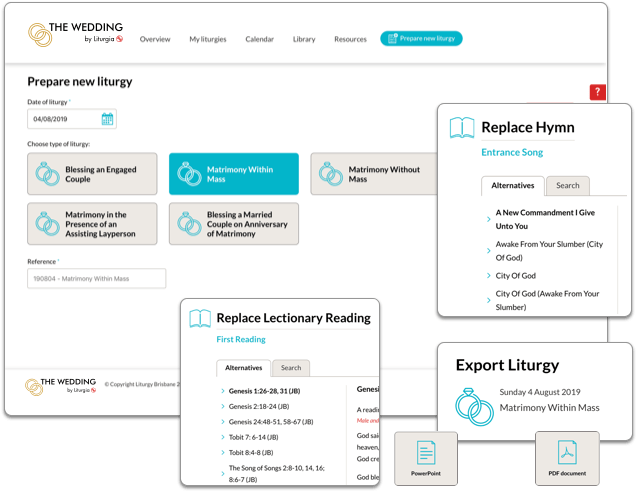Image resolution: width=637 pixels, height=492 pixels.
Task: Click the Reference input field
Action: click(96, 279)
